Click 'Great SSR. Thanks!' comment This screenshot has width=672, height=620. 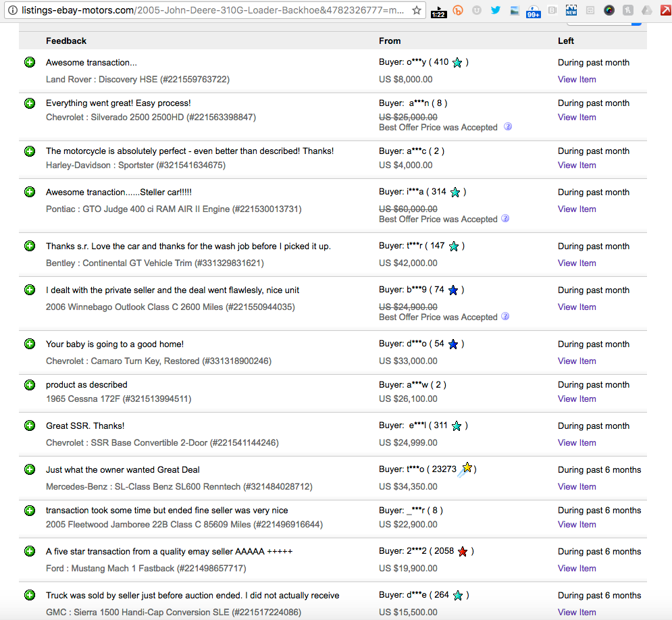click(x=85, y=425)
